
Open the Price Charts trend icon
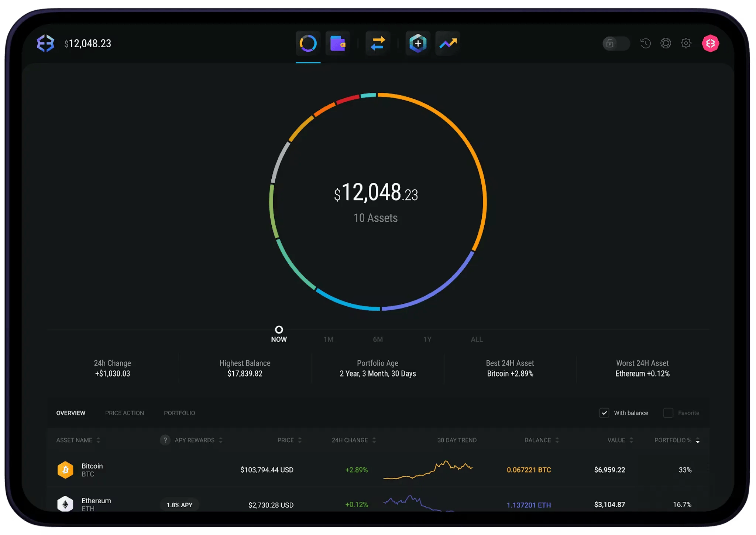447,43
